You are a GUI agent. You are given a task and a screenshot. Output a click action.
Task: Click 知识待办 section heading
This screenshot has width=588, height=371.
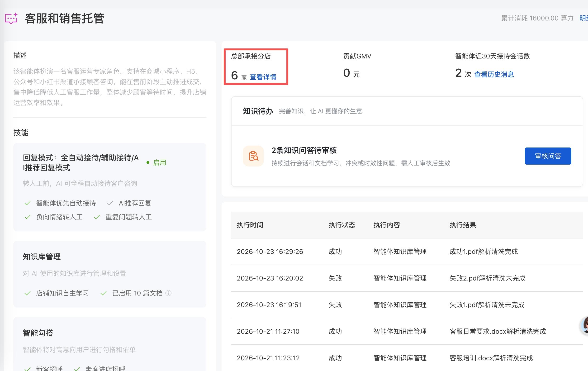[x=258, y=111]
